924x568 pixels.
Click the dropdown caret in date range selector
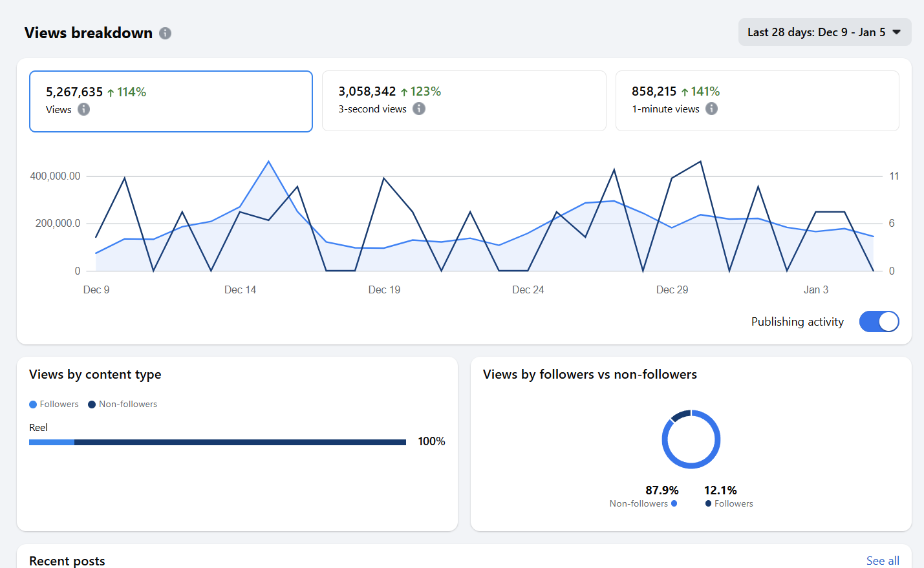tap(897, 32)
